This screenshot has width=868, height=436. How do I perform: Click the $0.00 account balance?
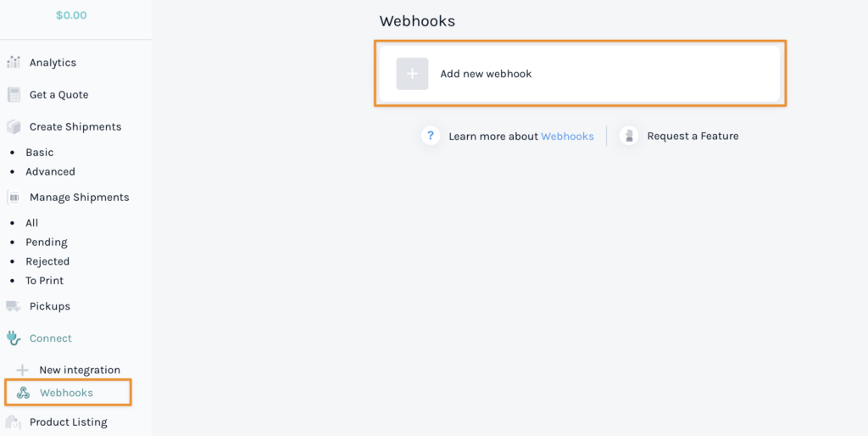coord(71,15)
